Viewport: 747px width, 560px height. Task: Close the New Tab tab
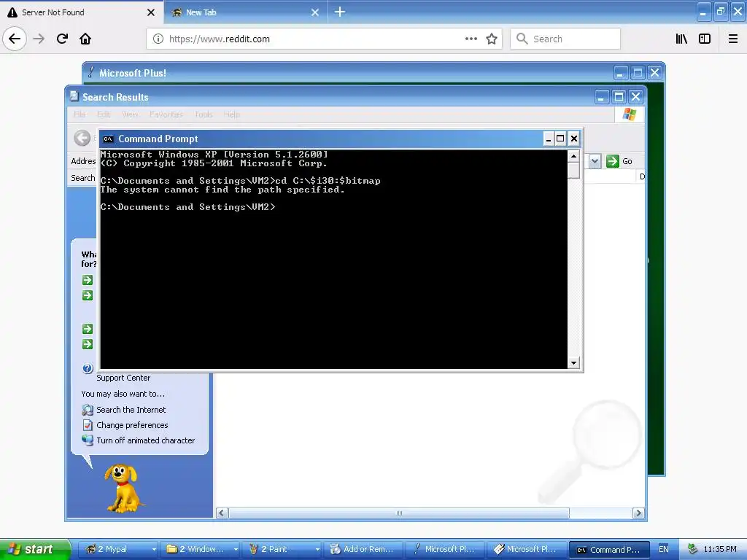pos(315,12)
